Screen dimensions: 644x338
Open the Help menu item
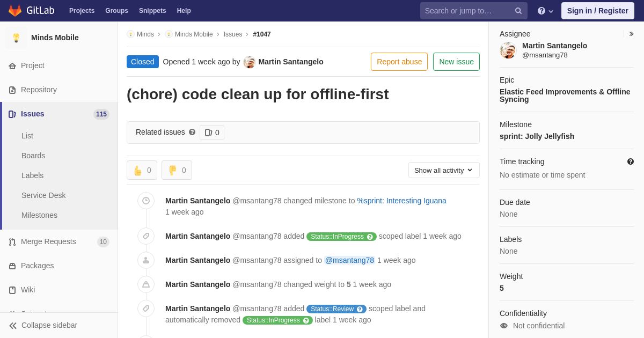[x=184, y=11]
